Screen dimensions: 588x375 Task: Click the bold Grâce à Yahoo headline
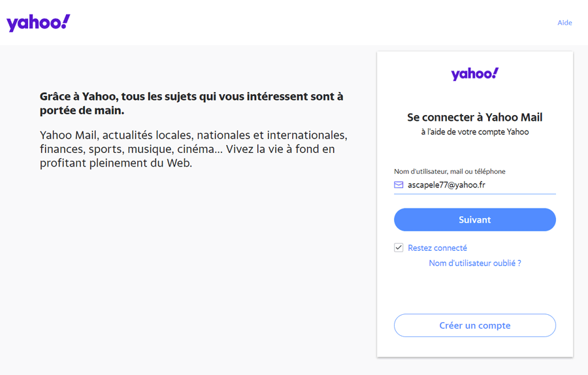(191, 103)
